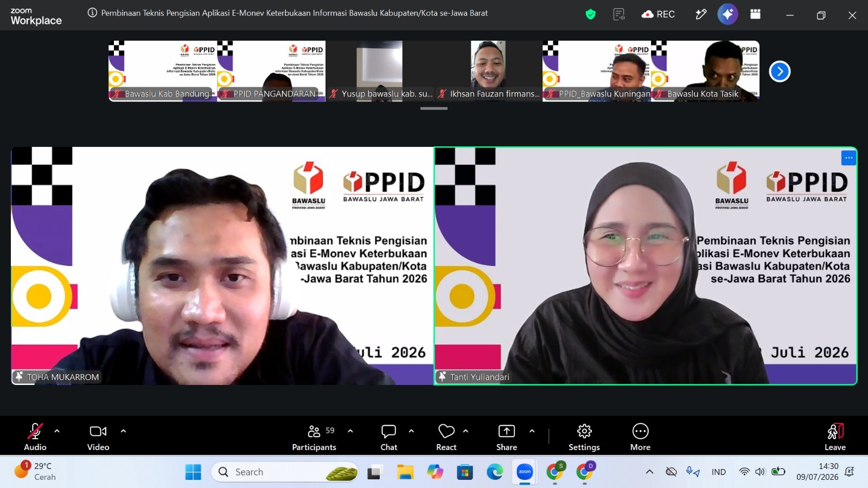Open the Participants panel

click(x=314, y=436)
